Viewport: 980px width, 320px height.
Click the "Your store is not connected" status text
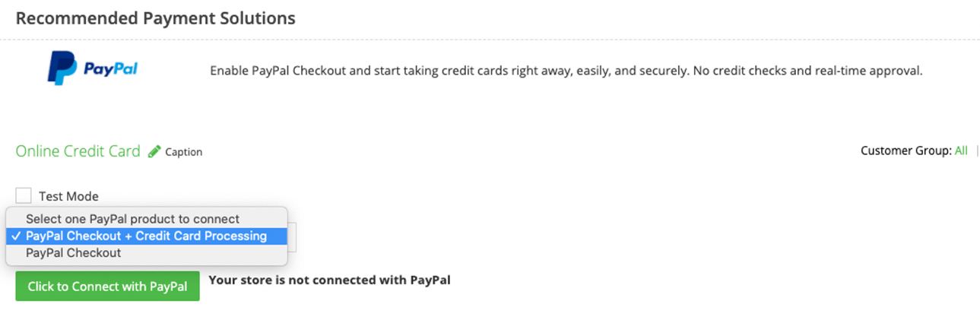coord(329,280)
